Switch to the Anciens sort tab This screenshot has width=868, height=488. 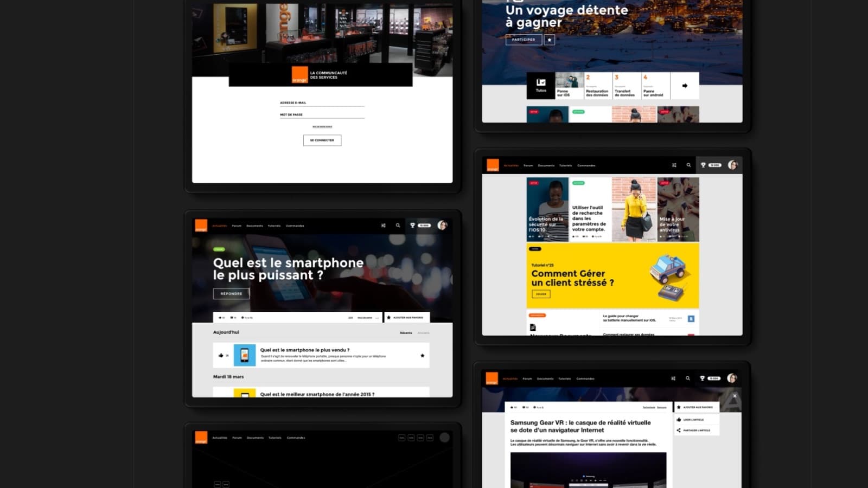click(424, 333)
